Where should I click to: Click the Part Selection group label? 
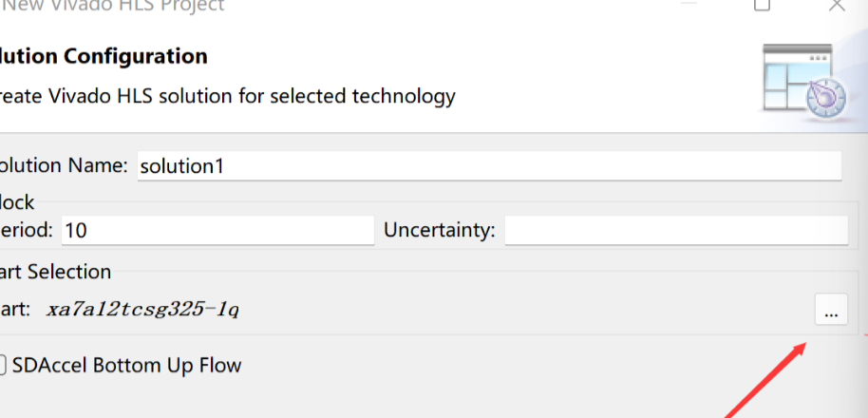pyautogui.click(x=55, y=272)
